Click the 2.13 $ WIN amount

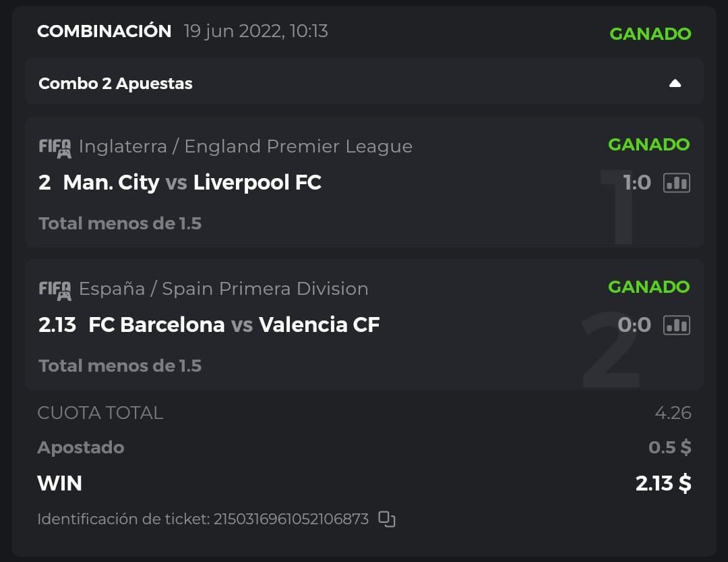663,483
